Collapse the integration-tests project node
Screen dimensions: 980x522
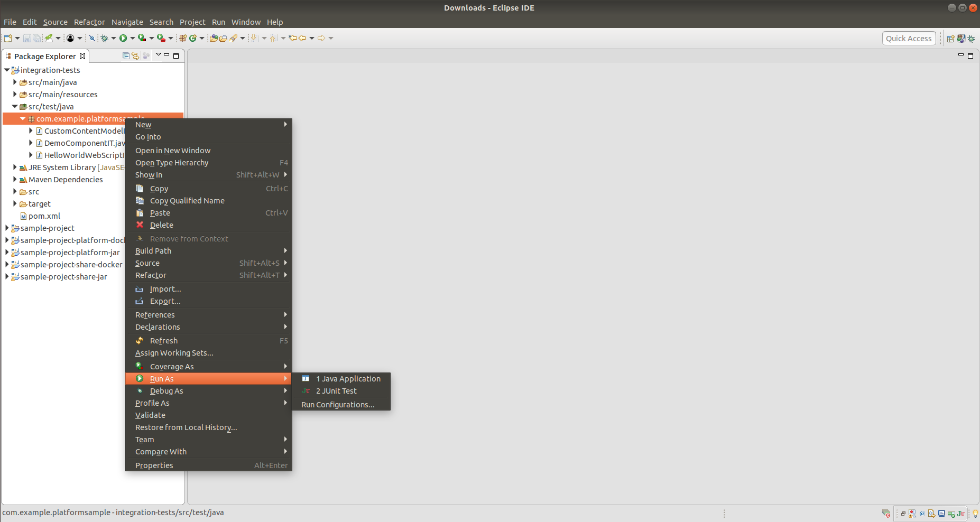tap(6, 70)
